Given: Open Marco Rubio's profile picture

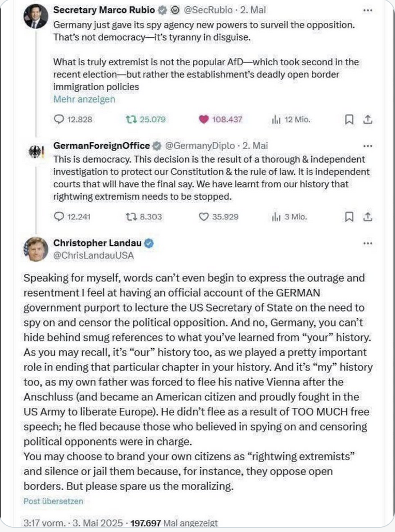Looking at the screenshot, I should pyautogui.click(x=36, y=17).
